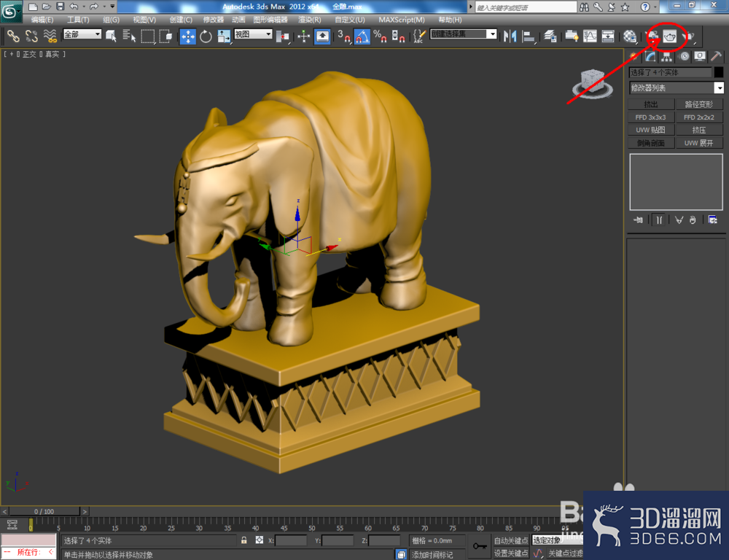This screenshot has width=729, height=560.
Task: Open Edit Named Selection Sets
Action: (419, 36)
